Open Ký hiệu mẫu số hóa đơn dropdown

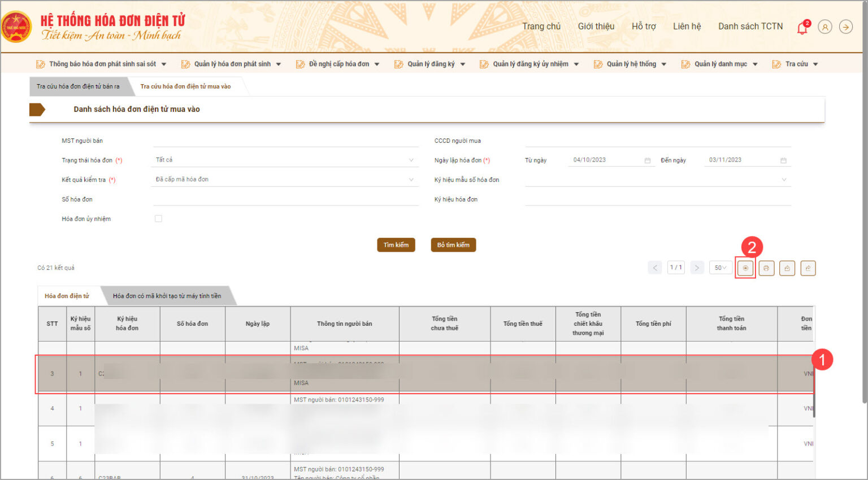[658, 180]
